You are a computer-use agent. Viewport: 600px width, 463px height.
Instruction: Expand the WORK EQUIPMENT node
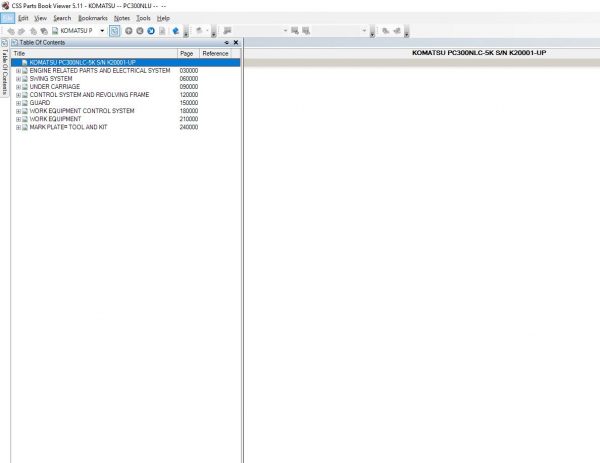pyautogui.click(x=18, y=119)
